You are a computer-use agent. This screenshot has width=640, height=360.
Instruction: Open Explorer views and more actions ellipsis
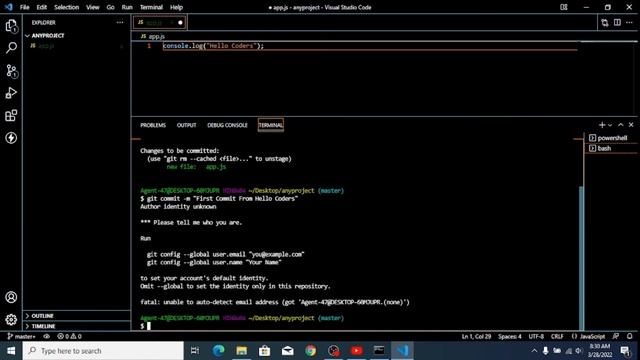pos(120,22)
